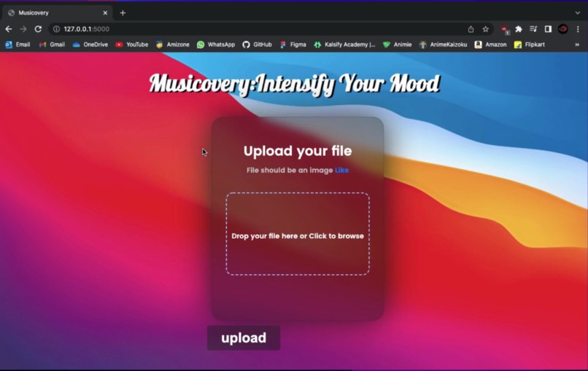Open the GitHub bookmark
The image size is (588, 371).
click(258, 44)
